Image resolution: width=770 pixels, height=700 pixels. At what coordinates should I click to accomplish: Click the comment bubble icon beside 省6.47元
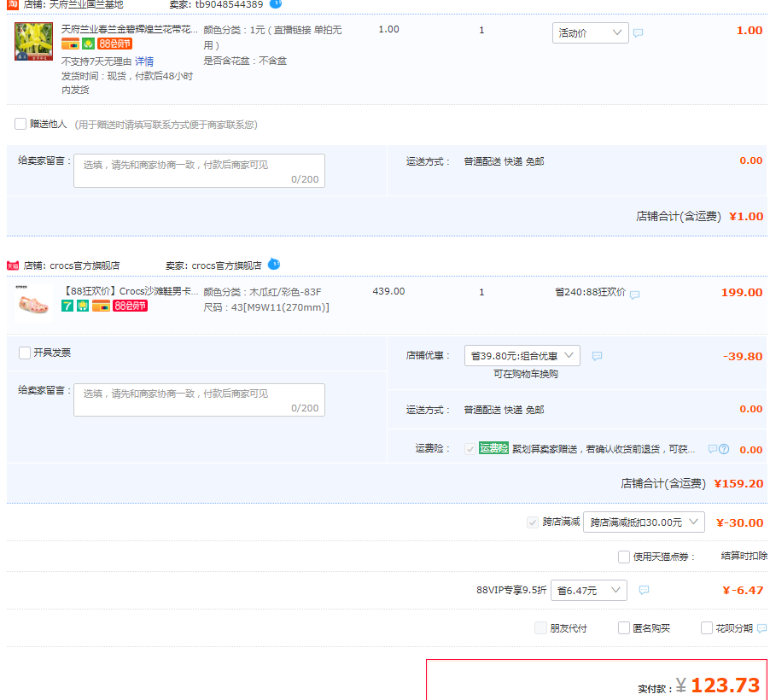pyautogui.click(x=644, y=590)
